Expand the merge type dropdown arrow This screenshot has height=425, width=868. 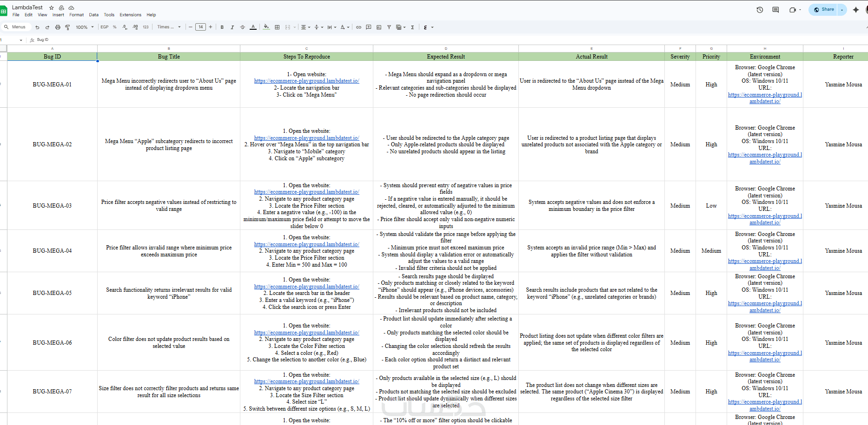click(x=295, y=27)
